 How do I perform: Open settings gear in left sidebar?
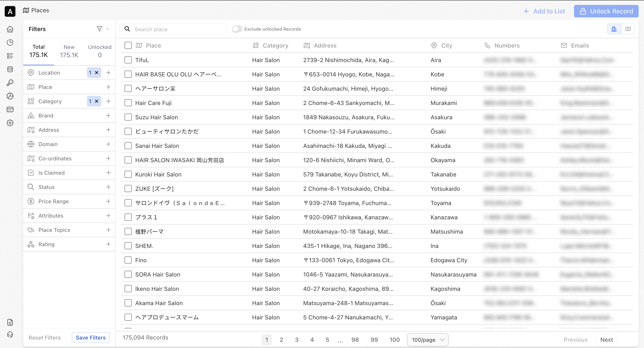pos(10,123)
